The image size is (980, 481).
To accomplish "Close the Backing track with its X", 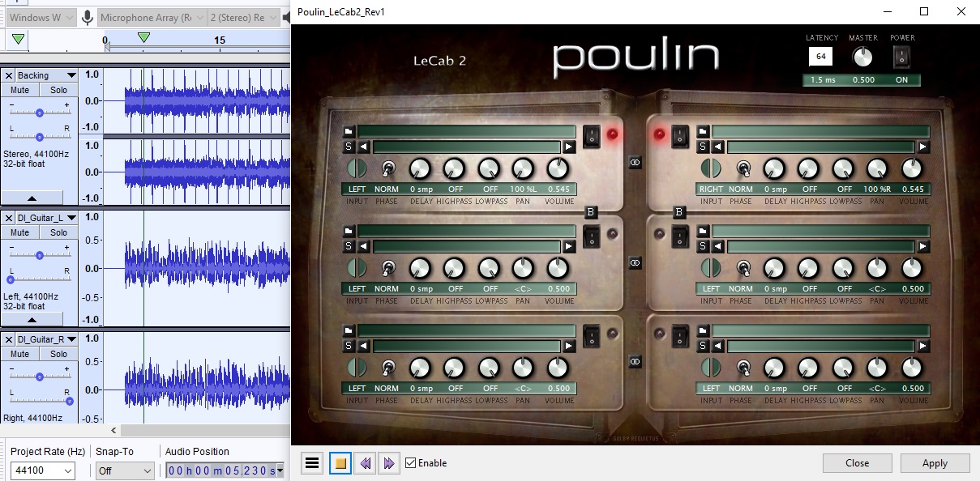I will (x=9, y=75).
